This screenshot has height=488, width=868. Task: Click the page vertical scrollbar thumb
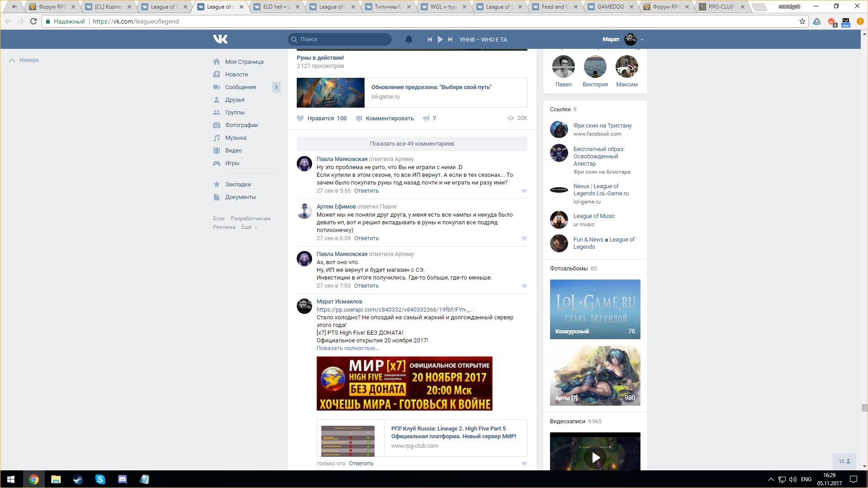click(864, 407)
